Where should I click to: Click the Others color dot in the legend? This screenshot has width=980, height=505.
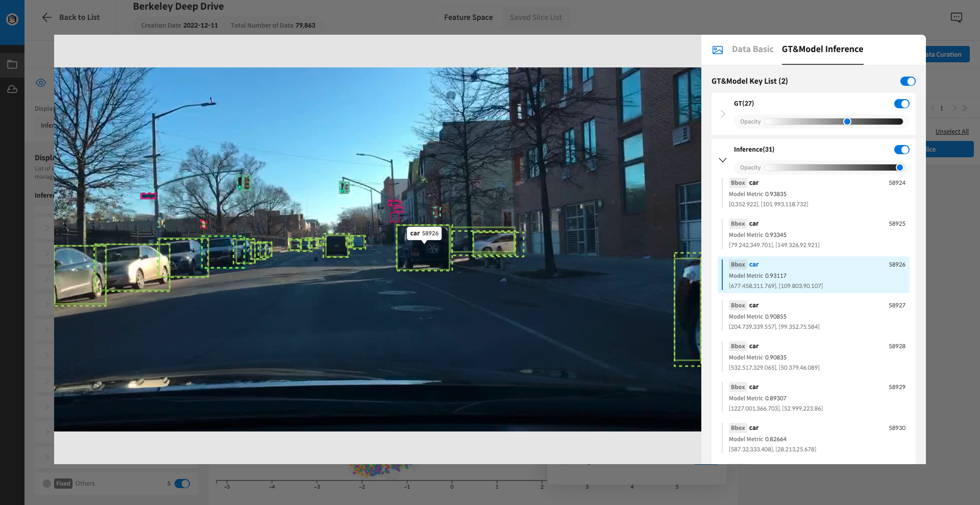pos(47,484)
